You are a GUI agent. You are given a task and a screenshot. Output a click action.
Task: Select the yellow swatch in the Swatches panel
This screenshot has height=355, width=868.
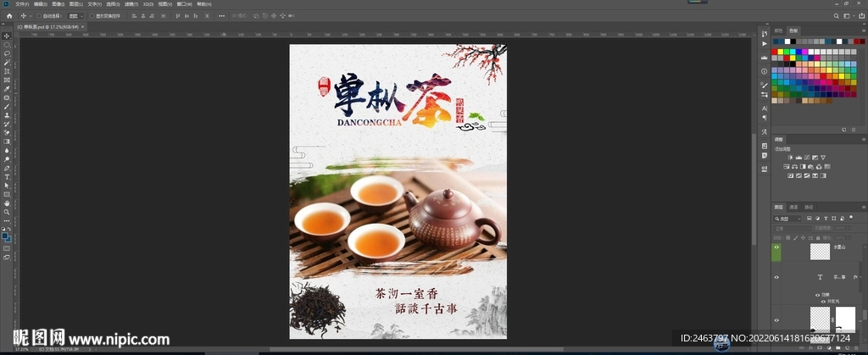click(x=781, y=52)
